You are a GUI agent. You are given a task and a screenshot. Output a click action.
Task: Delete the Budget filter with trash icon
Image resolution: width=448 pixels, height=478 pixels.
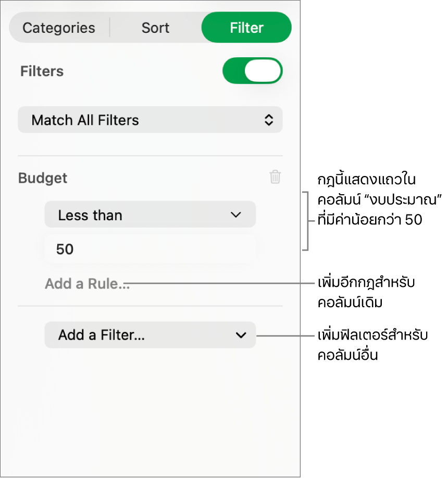coord(275,177)
